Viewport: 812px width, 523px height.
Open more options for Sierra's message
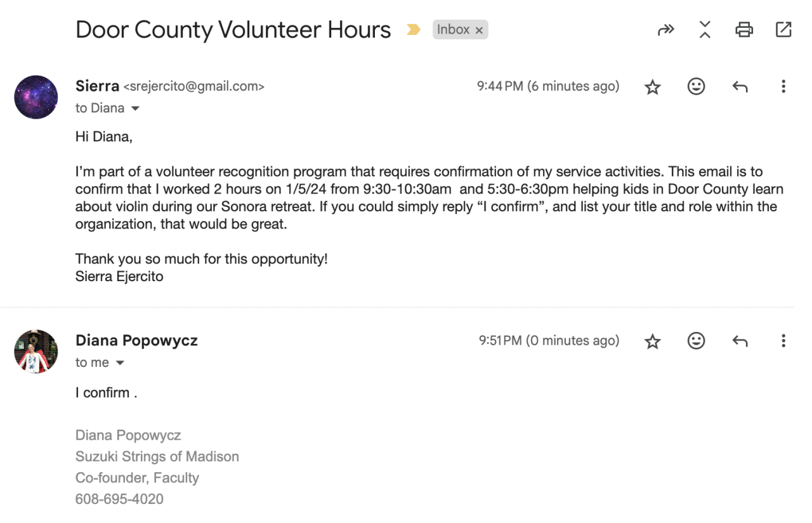[x=783, y=87]
